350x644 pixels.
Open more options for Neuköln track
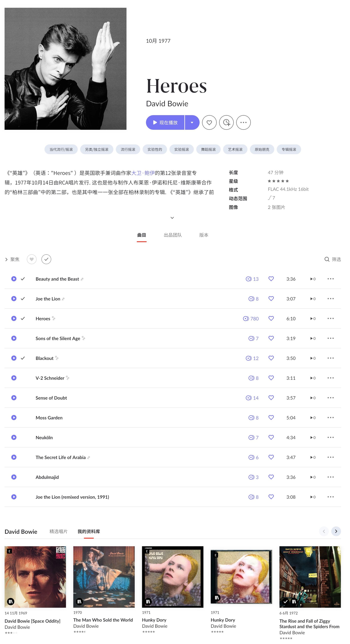(330, 437)
